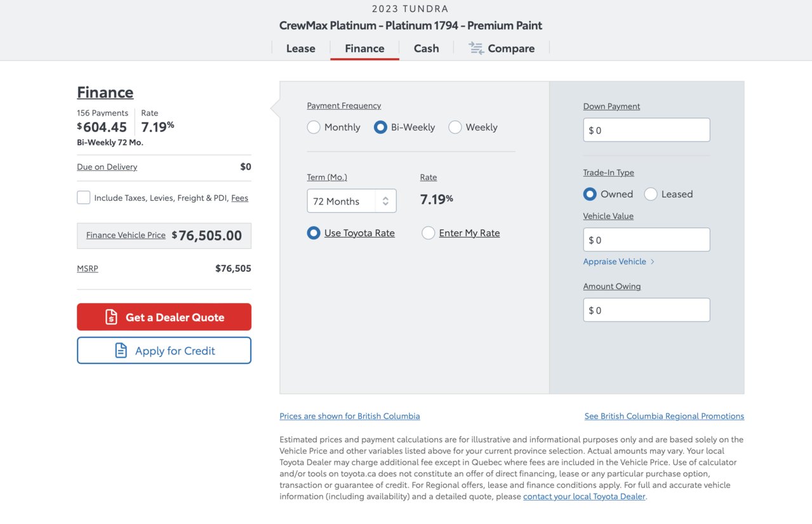Click the CrewMax Platinum model title

(x=411, y=26)
